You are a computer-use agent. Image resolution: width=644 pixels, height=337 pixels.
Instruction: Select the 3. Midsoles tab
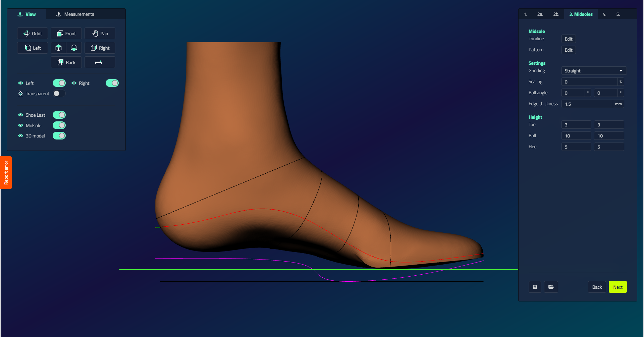click(581, 14)
